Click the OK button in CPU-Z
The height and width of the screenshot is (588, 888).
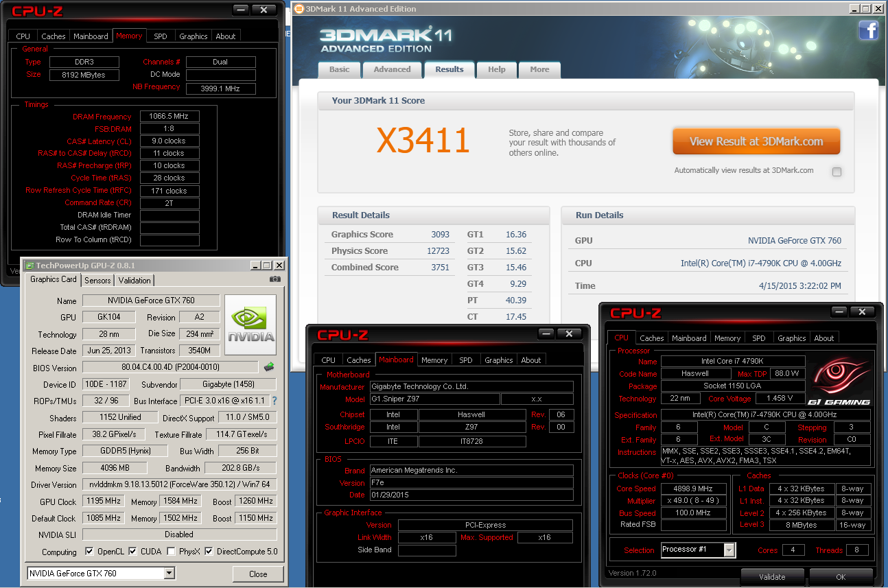(x=841, y=577)
